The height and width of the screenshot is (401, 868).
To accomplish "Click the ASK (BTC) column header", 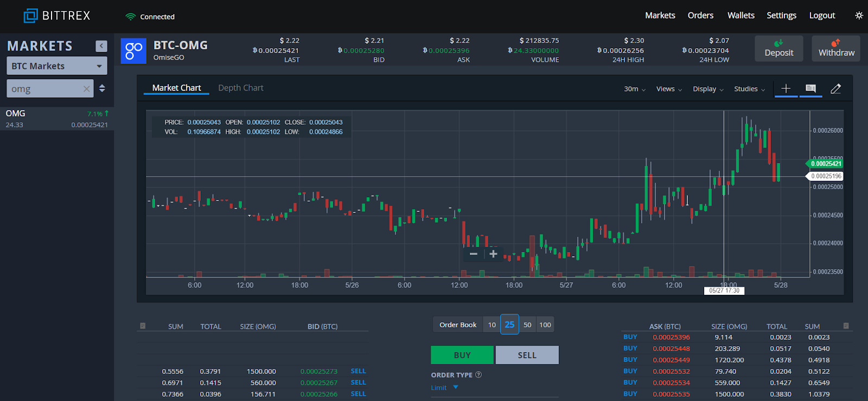I will click(x=665, y=327).
